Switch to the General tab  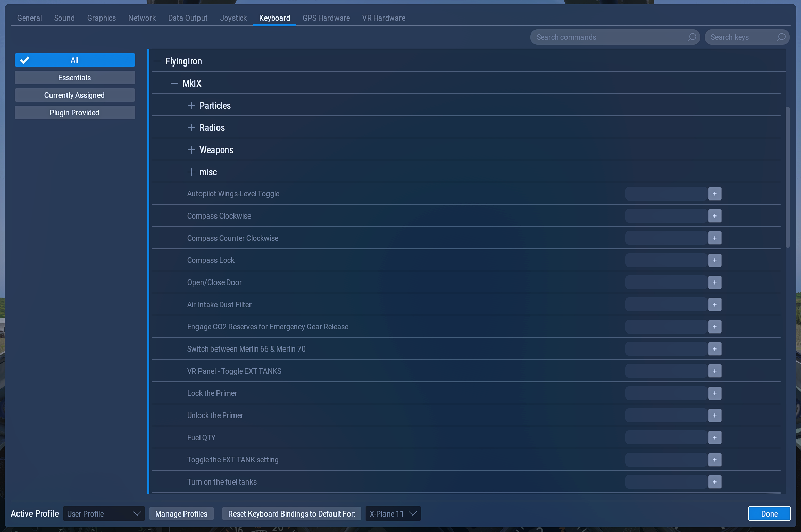tap(29, 18)
